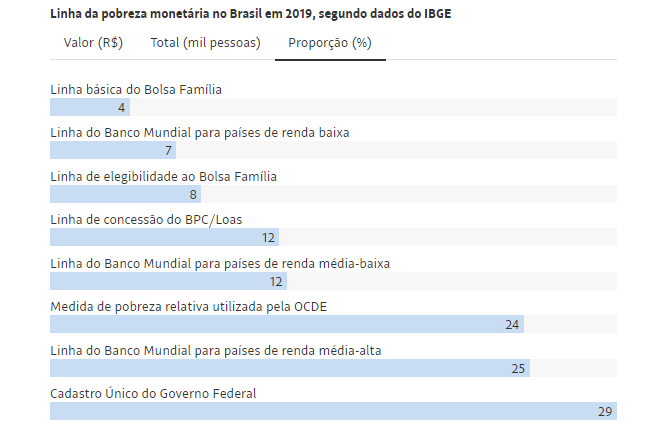
Task: Click the BPC/Loas bar showing 12
Action: click(163, 238)
